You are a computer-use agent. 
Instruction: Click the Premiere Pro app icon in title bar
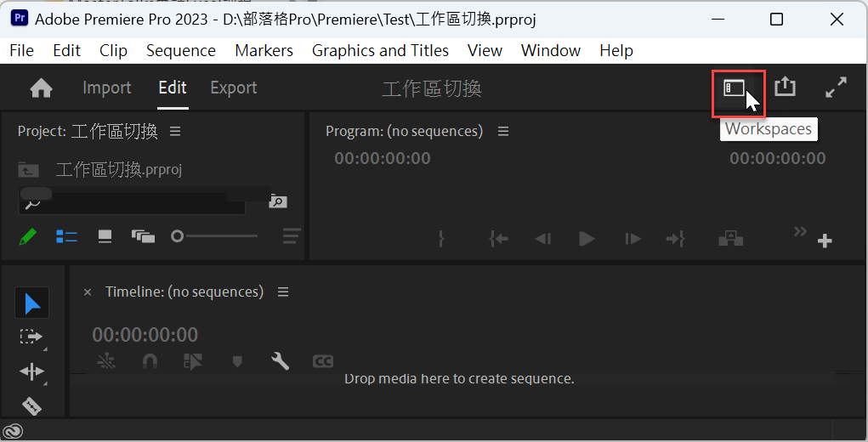point(20,18)
